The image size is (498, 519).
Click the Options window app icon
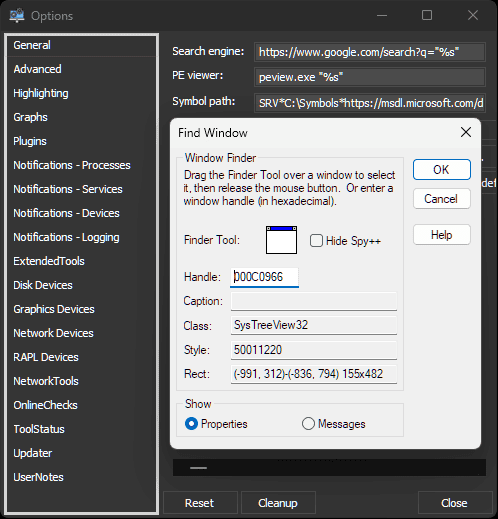(x=17, y=16)
